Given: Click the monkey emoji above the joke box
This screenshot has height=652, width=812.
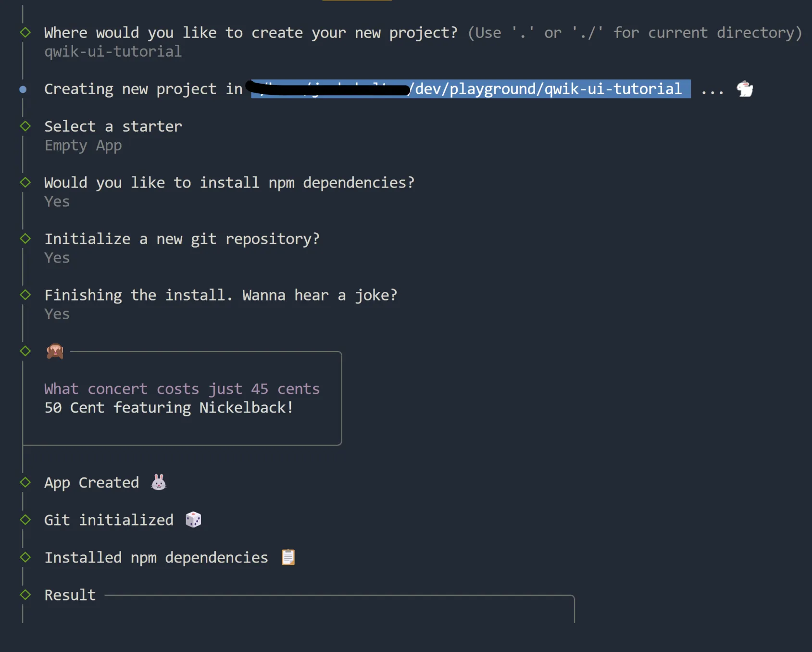Looking at the screenshot, I should click(x=55, y=351).
